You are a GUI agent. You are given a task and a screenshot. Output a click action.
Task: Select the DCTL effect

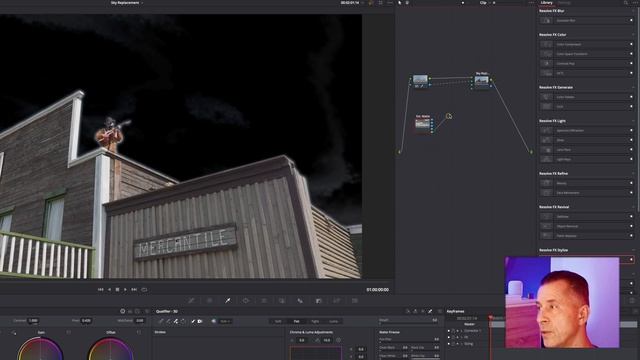tap(586, 73)
